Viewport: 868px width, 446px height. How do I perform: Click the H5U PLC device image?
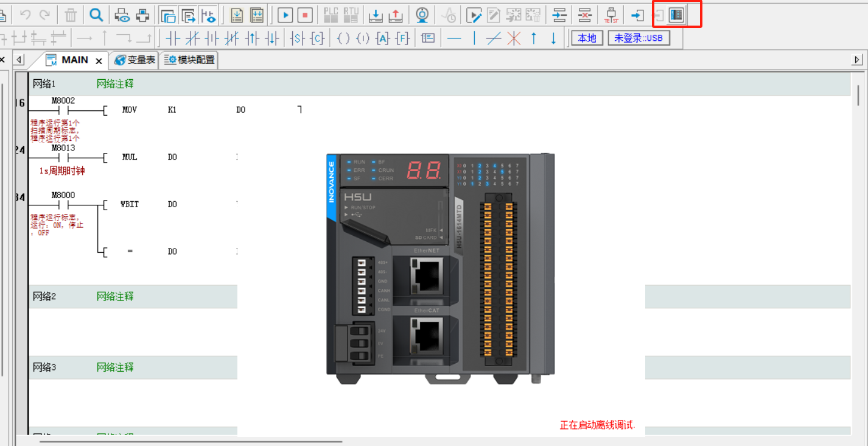pyautogui.click(x=441, y=268)
